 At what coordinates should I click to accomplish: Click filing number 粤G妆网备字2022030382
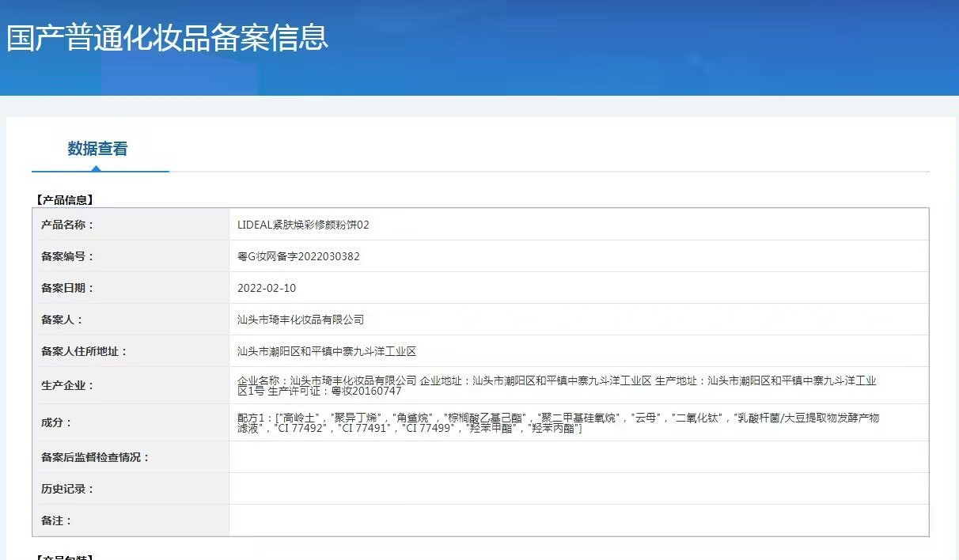pyautogui.click(x=298, y=256)
